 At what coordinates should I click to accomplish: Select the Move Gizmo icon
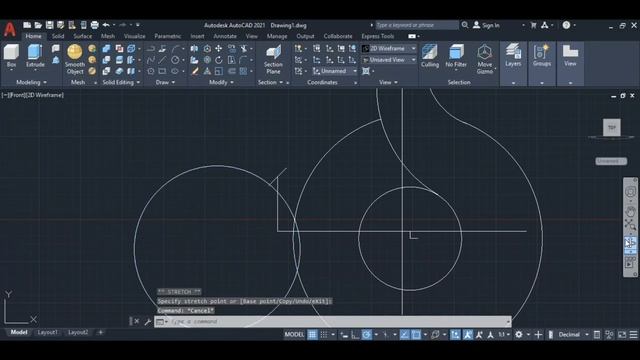click(484, 52)
